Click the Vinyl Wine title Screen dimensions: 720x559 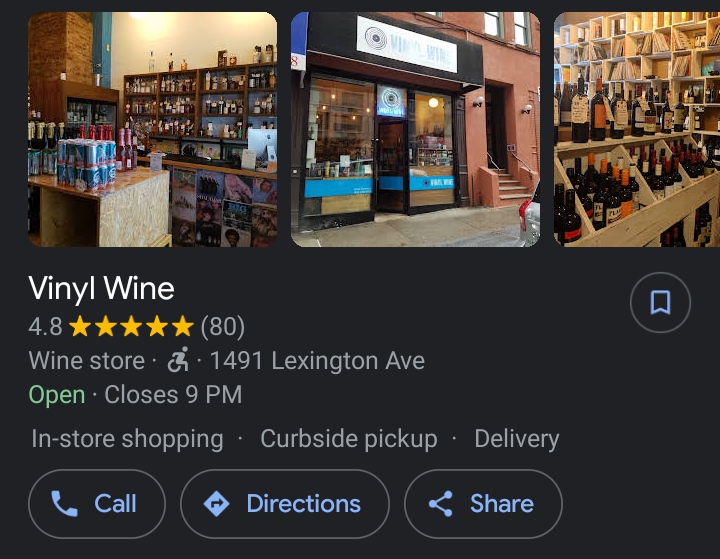[101, 288]
